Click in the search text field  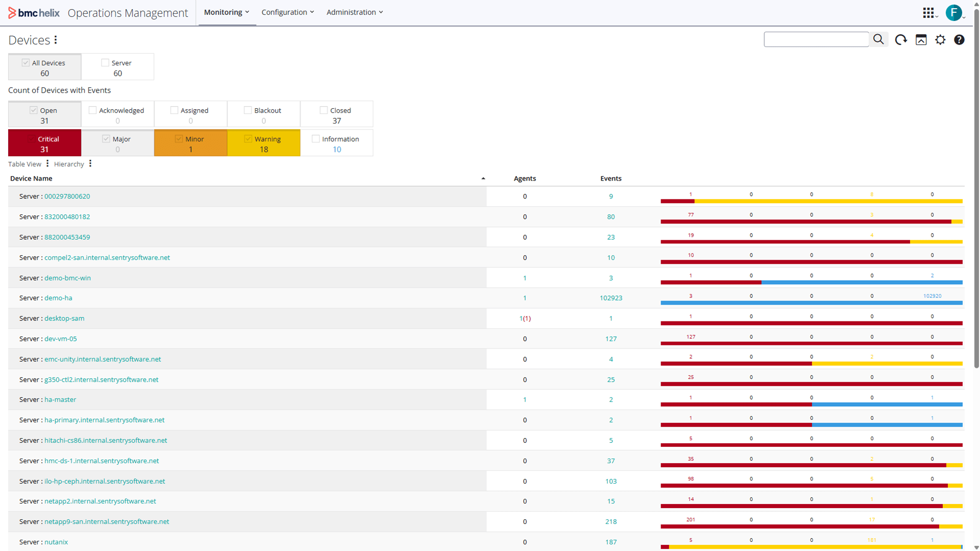[816, 39]
